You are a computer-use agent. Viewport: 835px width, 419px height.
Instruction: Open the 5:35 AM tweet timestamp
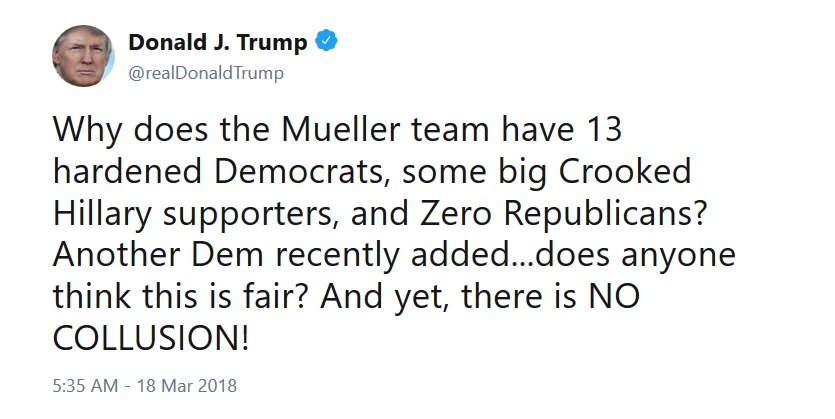(85, 385)
